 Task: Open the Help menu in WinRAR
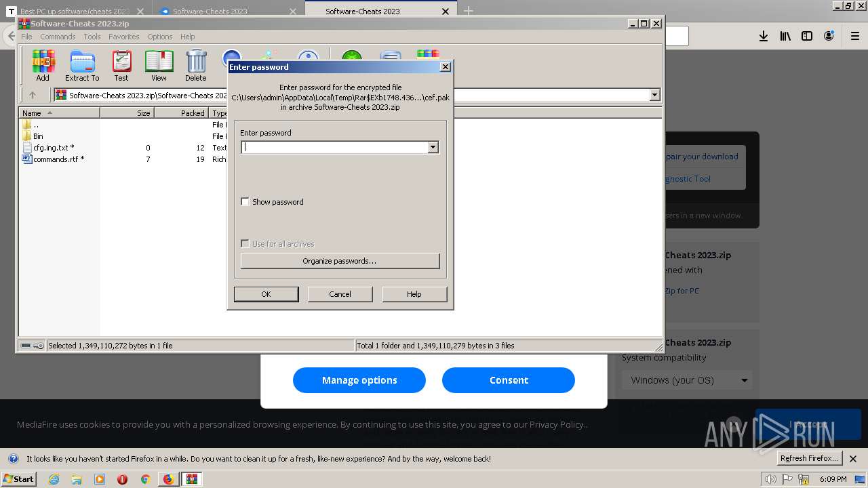coord(188,37)
